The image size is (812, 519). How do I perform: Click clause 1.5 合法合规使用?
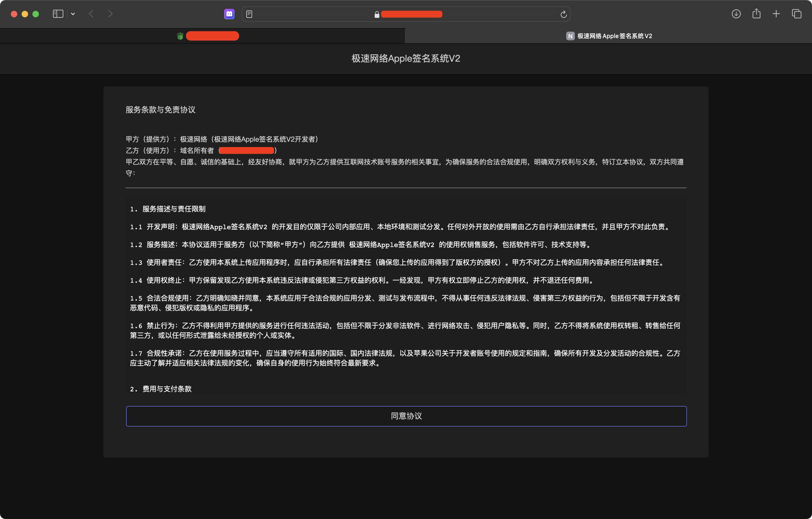405,303
